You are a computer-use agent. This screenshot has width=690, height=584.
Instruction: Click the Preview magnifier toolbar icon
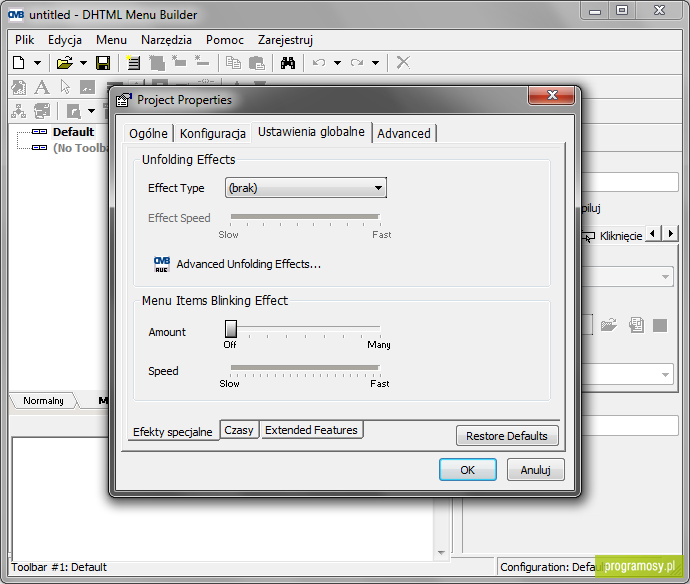(x=73, y=111)
